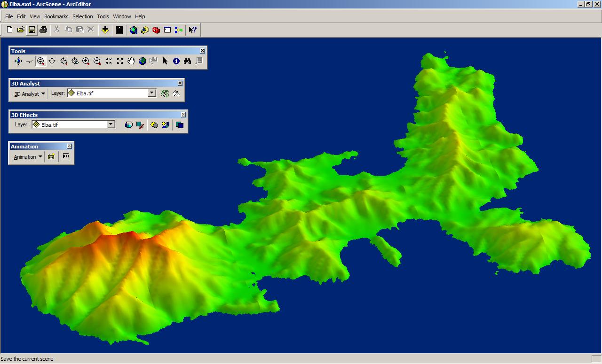Click the Measure tool in Tools toolbar

(198, 61)
